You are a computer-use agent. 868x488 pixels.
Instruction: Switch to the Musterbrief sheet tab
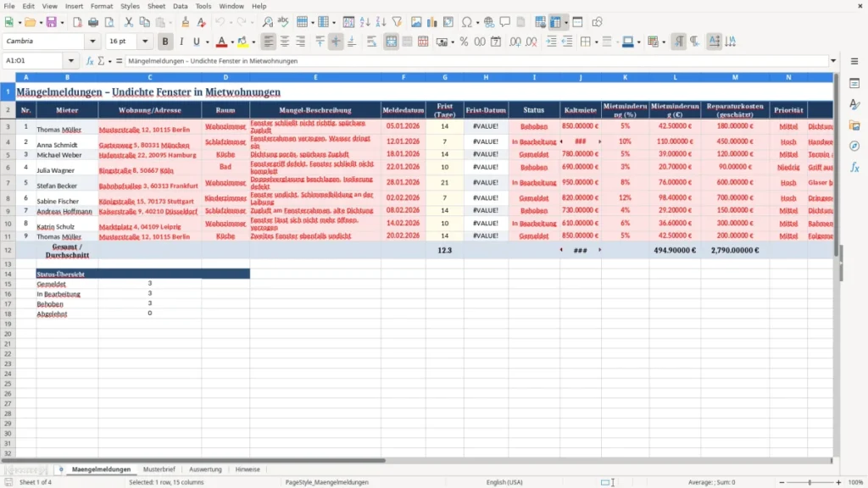point(159,469)
